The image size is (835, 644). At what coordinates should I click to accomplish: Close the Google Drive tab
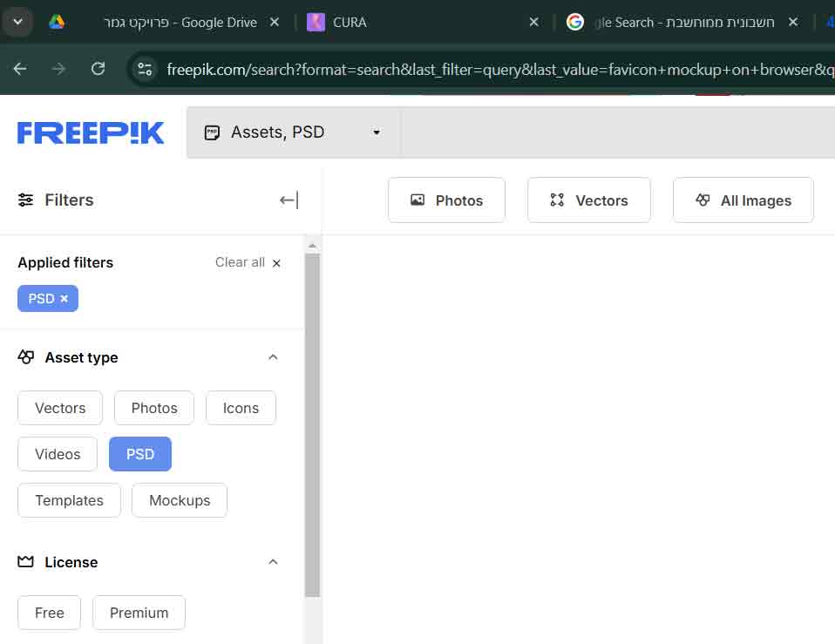(x=275, y=22)
